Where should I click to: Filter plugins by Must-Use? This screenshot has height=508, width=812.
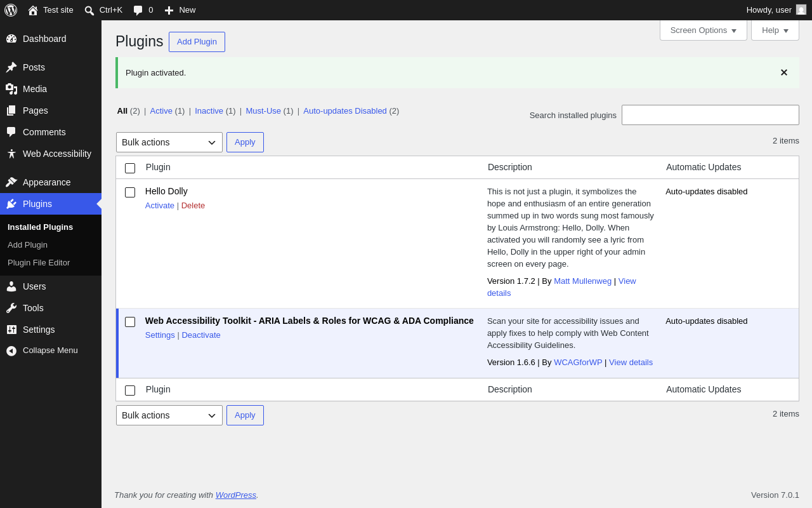pos(263,110)
